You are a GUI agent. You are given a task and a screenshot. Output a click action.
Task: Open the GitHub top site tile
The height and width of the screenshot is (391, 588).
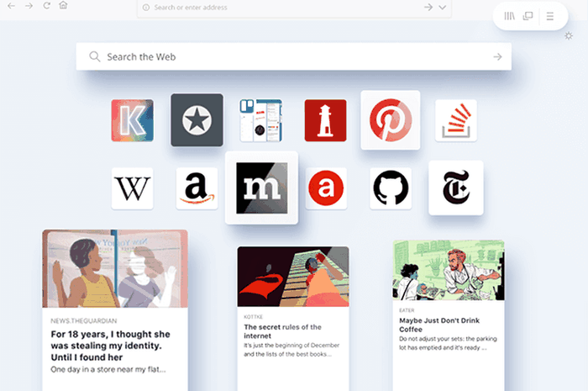tap(391, 188)
